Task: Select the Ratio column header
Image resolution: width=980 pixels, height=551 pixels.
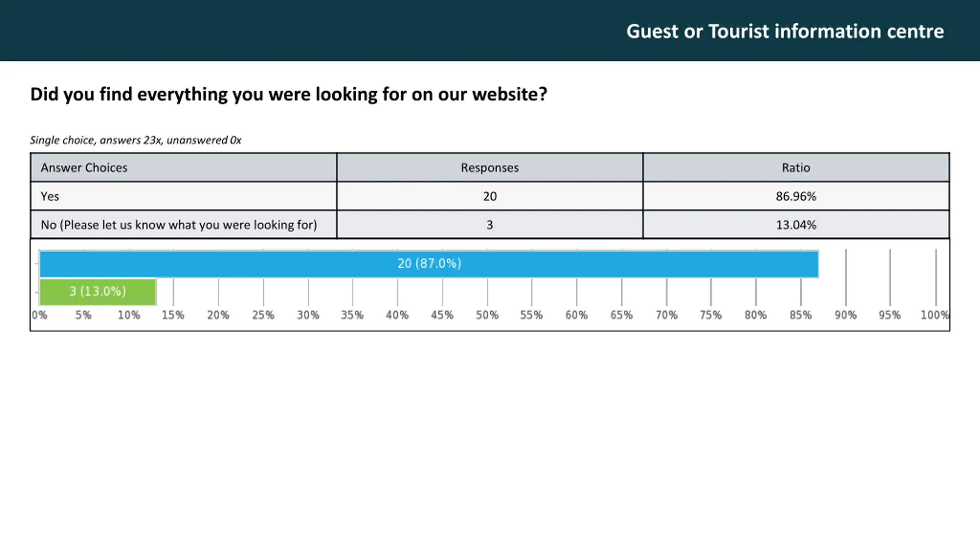Action: pyautogui.click(x=796, y=168)
